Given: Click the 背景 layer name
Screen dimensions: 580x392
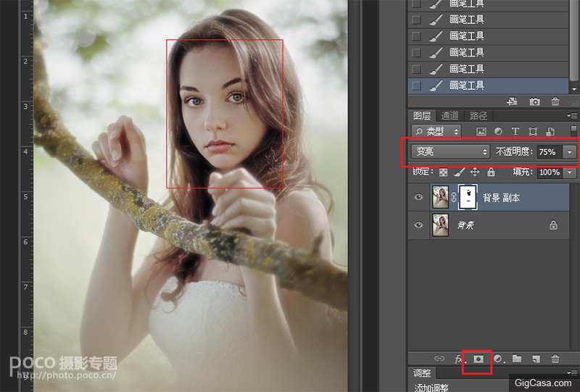Looking at the screenshot, I should (x=466, y=225).
